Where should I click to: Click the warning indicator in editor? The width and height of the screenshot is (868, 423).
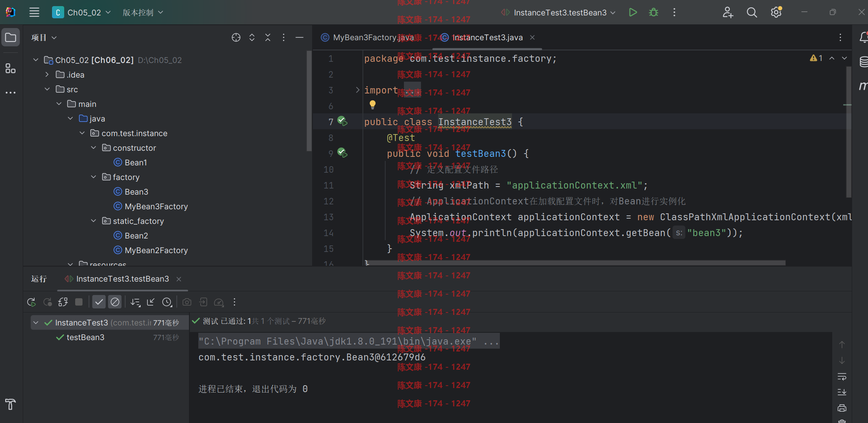pyautogui.click(x=816, y=58)
